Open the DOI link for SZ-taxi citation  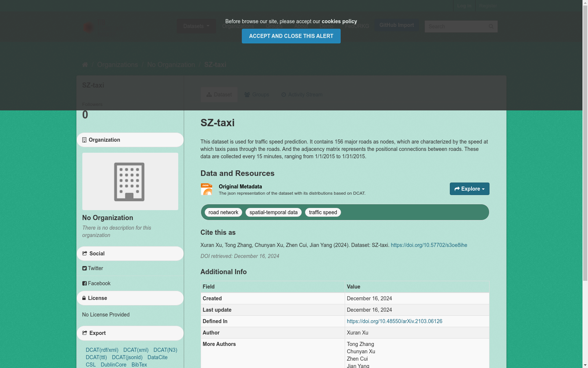pyautogui.click(x=429, y=245)
